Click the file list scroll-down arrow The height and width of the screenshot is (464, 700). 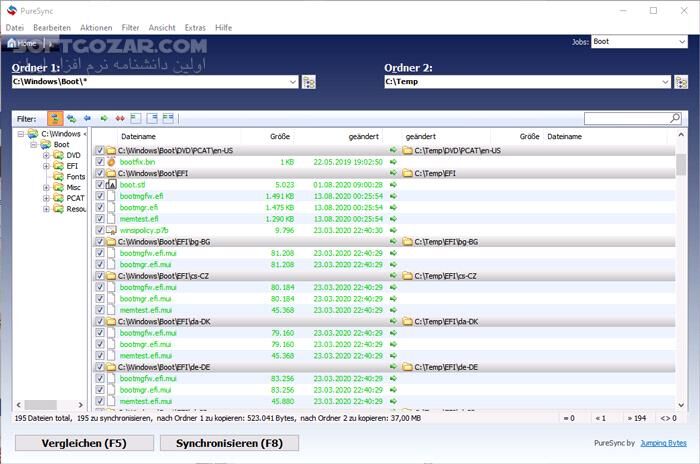tap(681, 405)
